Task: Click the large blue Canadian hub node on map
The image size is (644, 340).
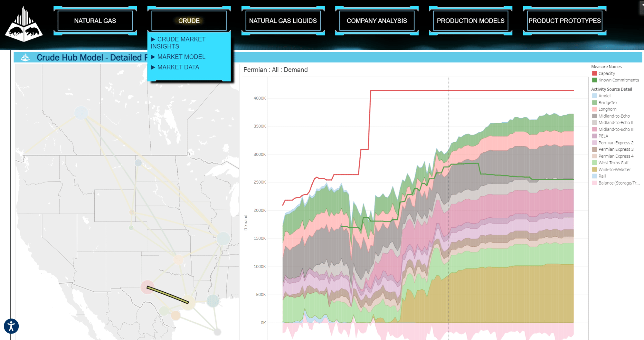Action: click(x=81, y=113)
